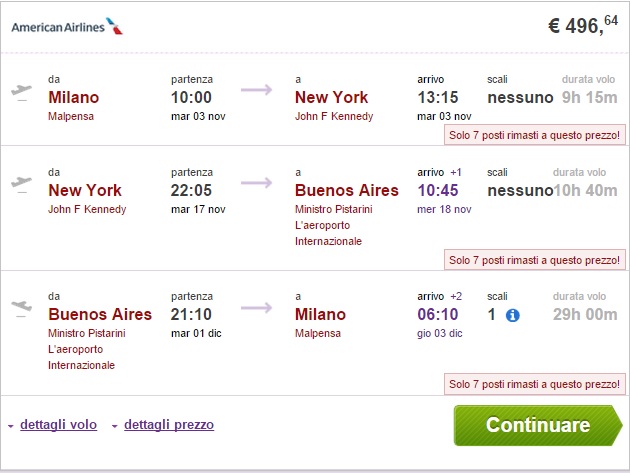The height and width of the screenshot is (473, 630).
Task: Click the 29h 00m flight duration
Action: (x=585, y=315)
